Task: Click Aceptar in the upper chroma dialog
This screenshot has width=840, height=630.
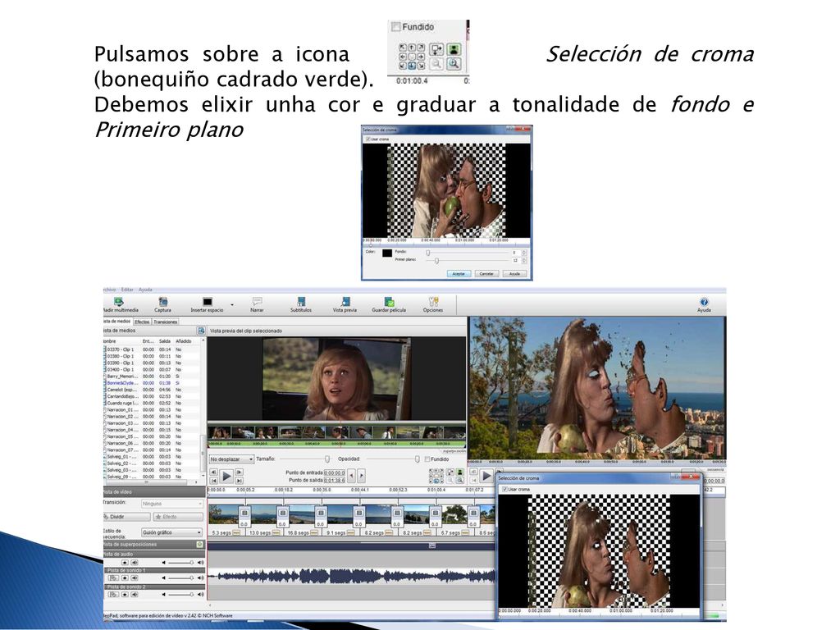Action: 459,274
